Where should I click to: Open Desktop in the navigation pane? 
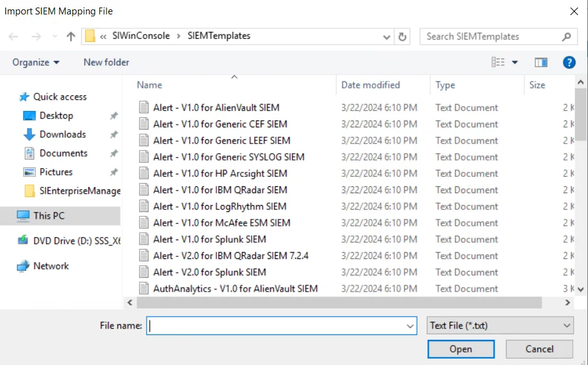tap(56, 115)
